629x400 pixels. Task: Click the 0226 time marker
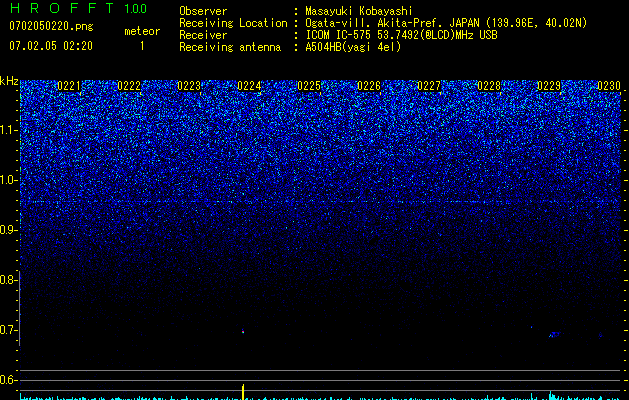pos(369,86)
